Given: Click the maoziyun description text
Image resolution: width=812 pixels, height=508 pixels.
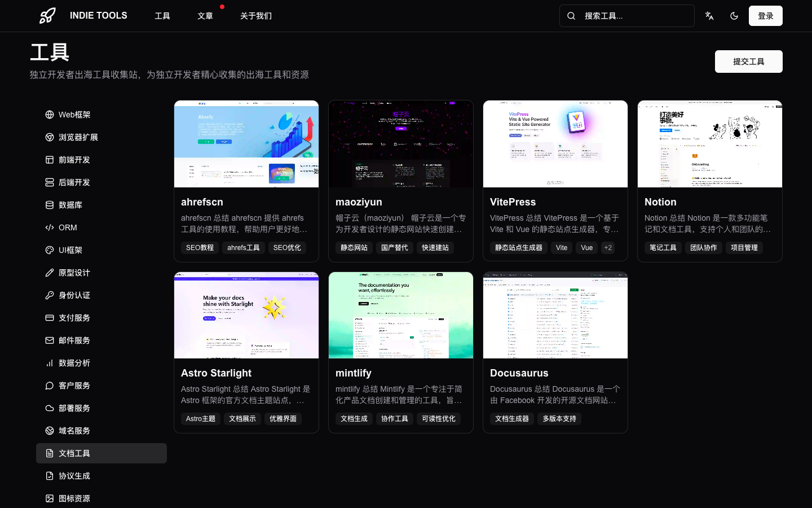Looking at the screenshot, I should click(401, 224).
